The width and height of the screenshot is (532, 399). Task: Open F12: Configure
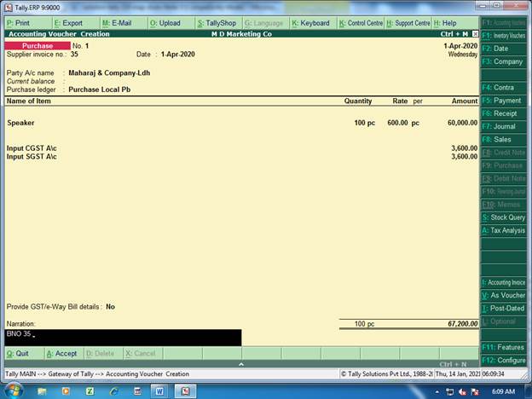(504, 361)
